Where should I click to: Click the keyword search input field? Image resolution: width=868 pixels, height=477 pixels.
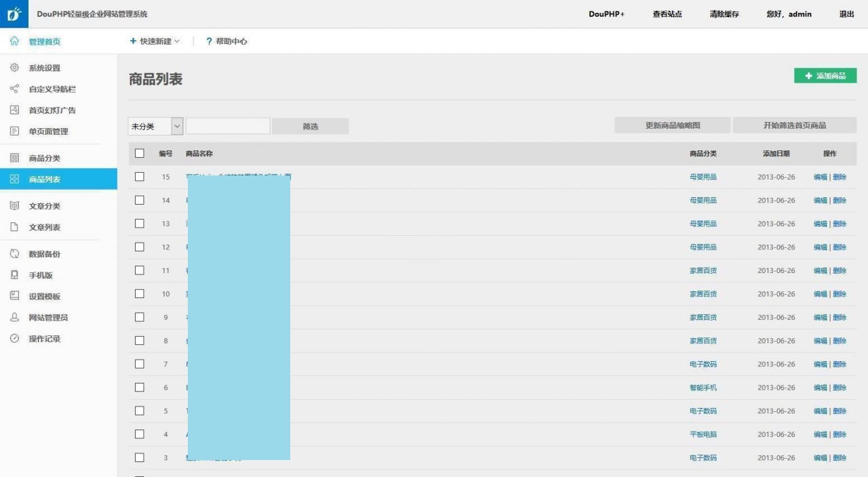228,126
